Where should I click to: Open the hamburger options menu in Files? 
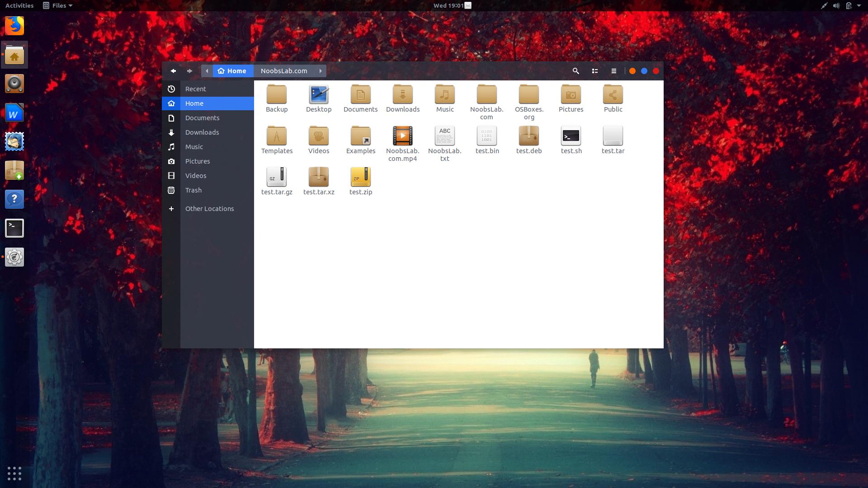pyautogui.click(x=614, y=71)
